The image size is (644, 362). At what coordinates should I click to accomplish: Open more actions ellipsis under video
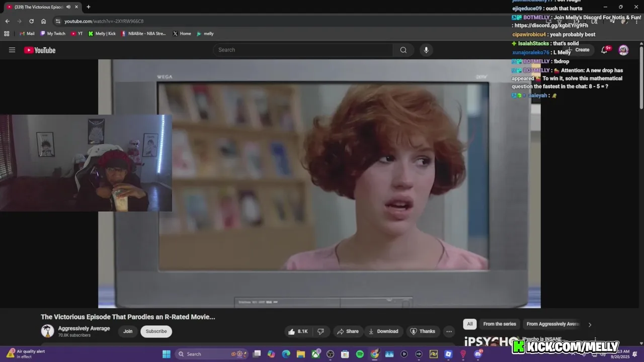(449, 331)
